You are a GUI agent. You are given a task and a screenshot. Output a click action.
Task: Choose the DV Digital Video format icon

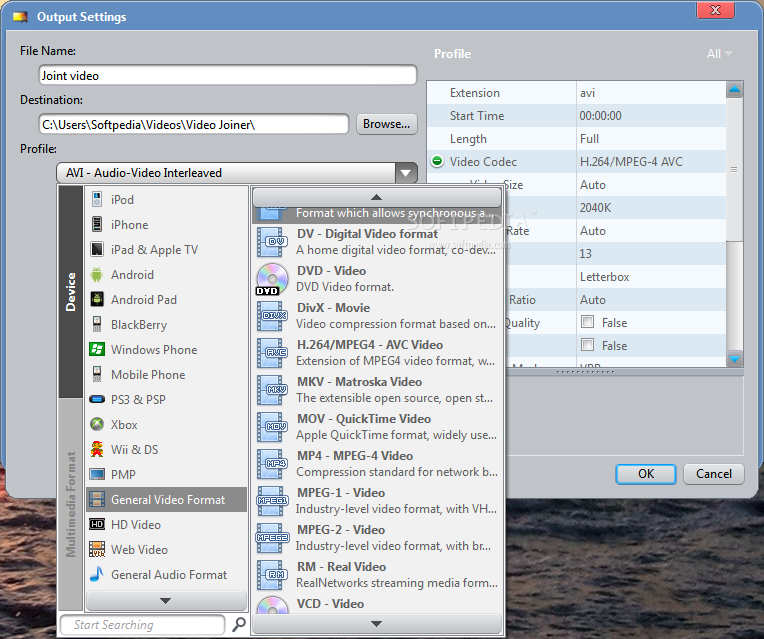[272, 242]
